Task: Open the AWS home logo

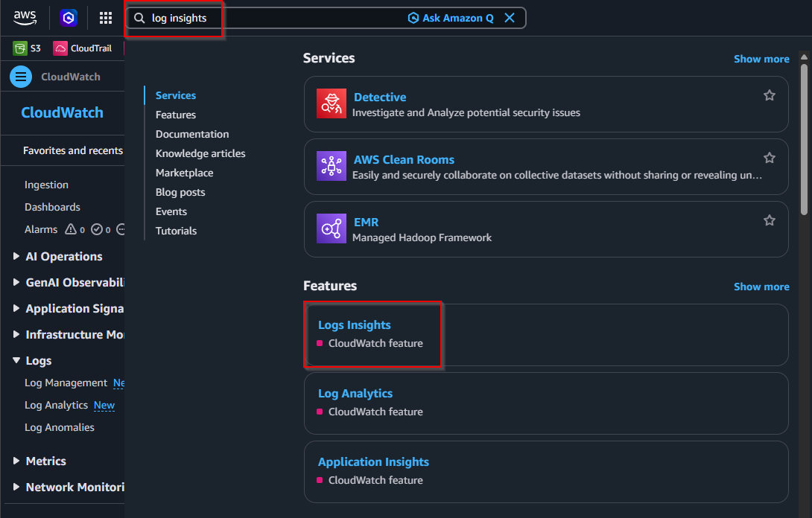Action: tap(25, 18)
